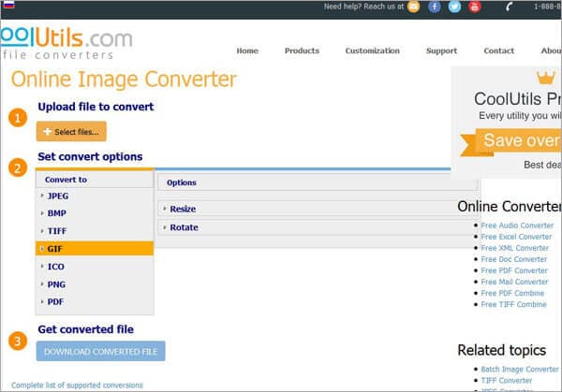Open Free Audio Converter link
The image size is (562, 392).
coord(517,225)
